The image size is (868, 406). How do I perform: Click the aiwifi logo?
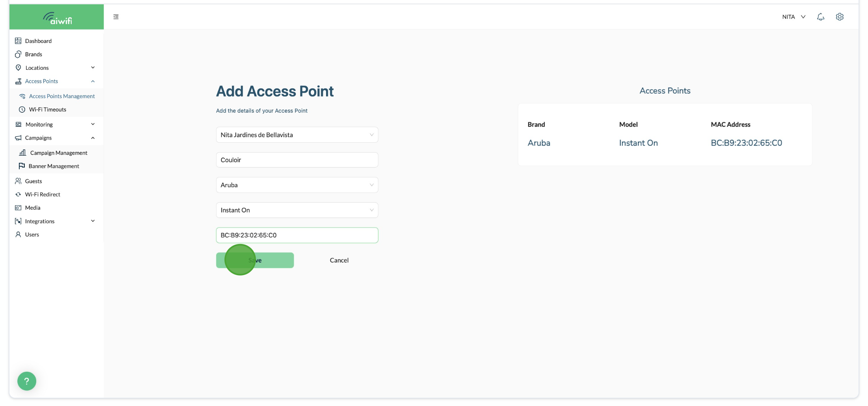click(x=57, y=18)
